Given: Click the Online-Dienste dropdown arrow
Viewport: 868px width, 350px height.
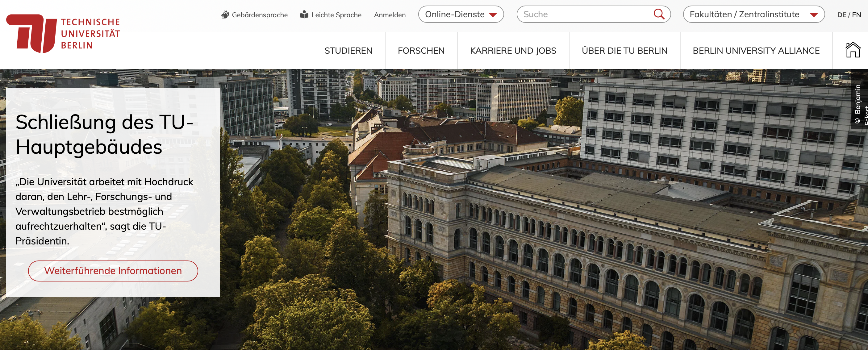Looking at the screenshot, I should 493,15.
